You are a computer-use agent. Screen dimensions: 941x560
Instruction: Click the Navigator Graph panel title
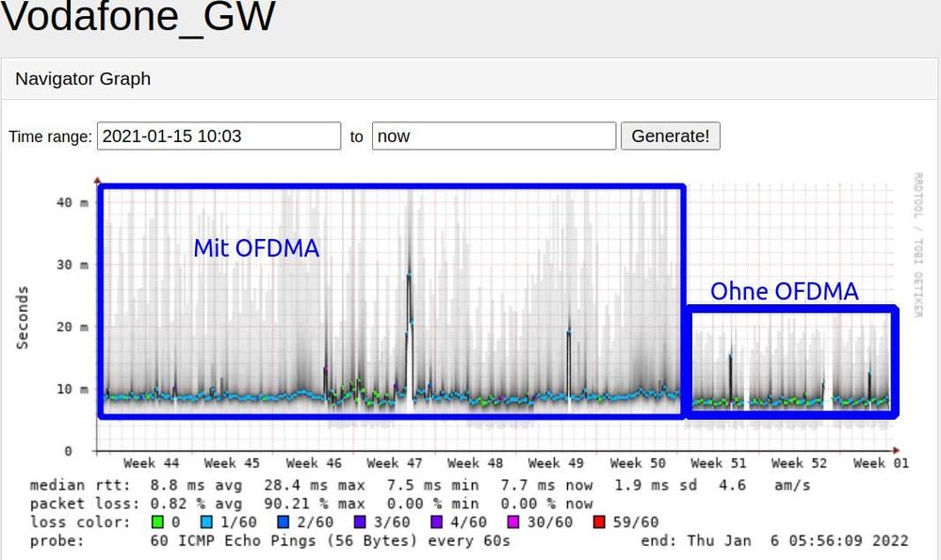tap(83, 78)
